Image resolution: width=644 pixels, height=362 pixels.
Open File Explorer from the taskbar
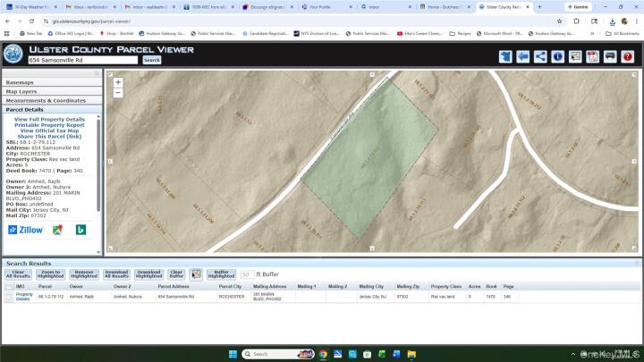click(411, 354)
